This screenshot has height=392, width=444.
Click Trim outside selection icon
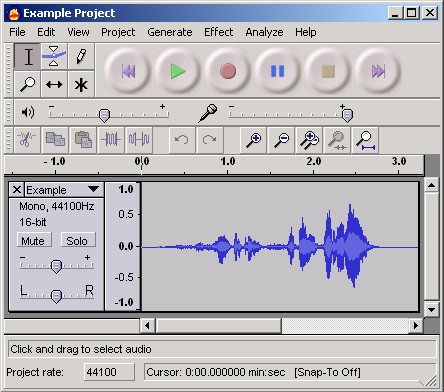pyautogui.click(x=111, y=140)
